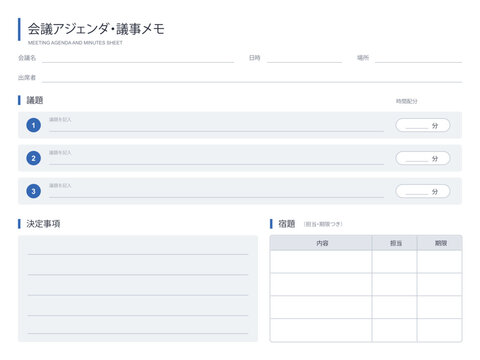The width and height of the screenshot is (480, 360).
Task: Select the blue number 3 agenda circle
Action: 33,191
